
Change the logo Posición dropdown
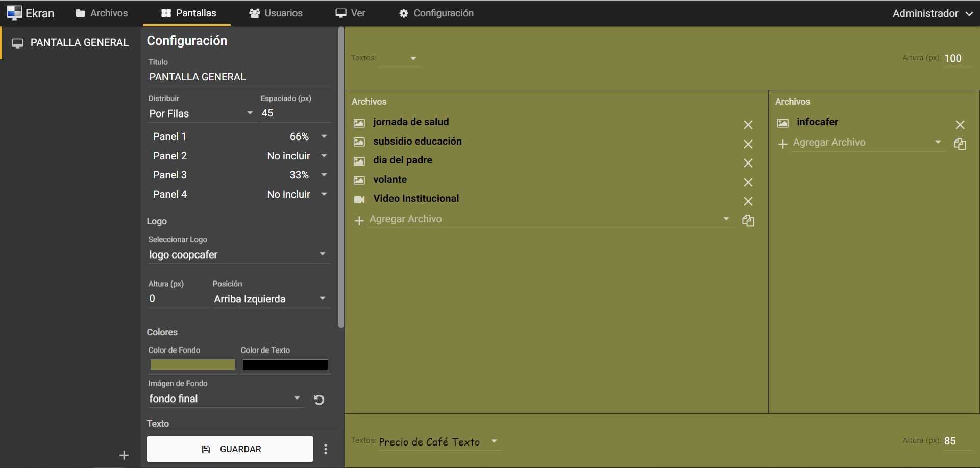pyautogui.click(x=270, y=299)
